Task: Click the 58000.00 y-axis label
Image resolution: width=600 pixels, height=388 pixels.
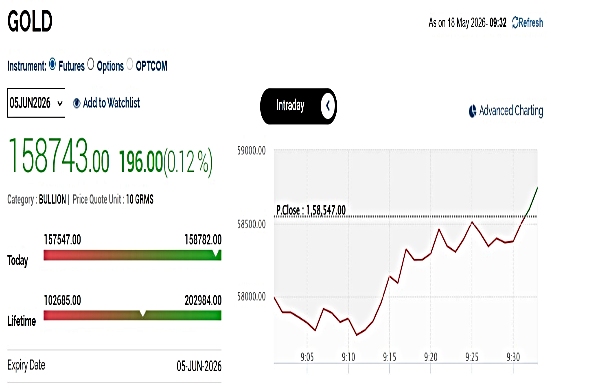Action: click(251, 297)
